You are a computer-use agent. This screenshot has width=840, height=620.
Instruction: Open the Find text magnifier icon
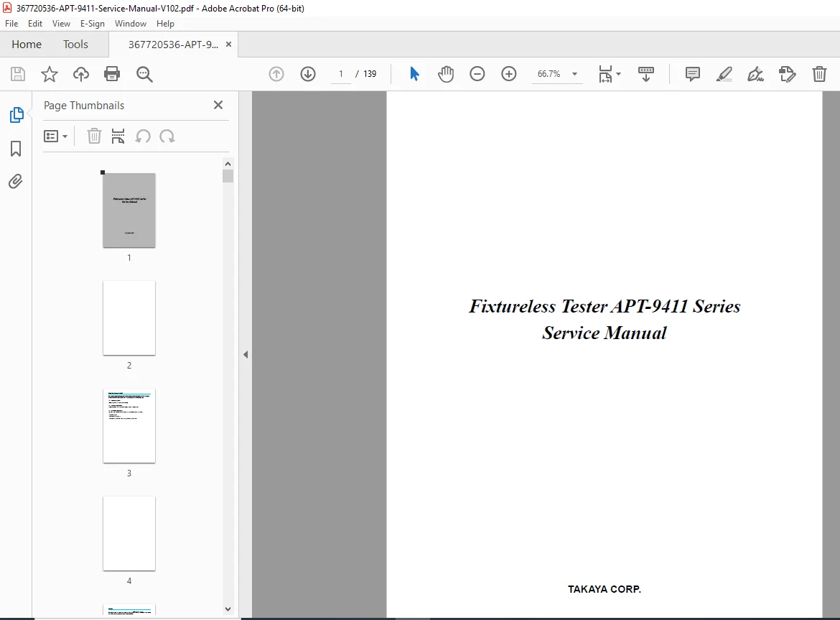coord(144,74)
